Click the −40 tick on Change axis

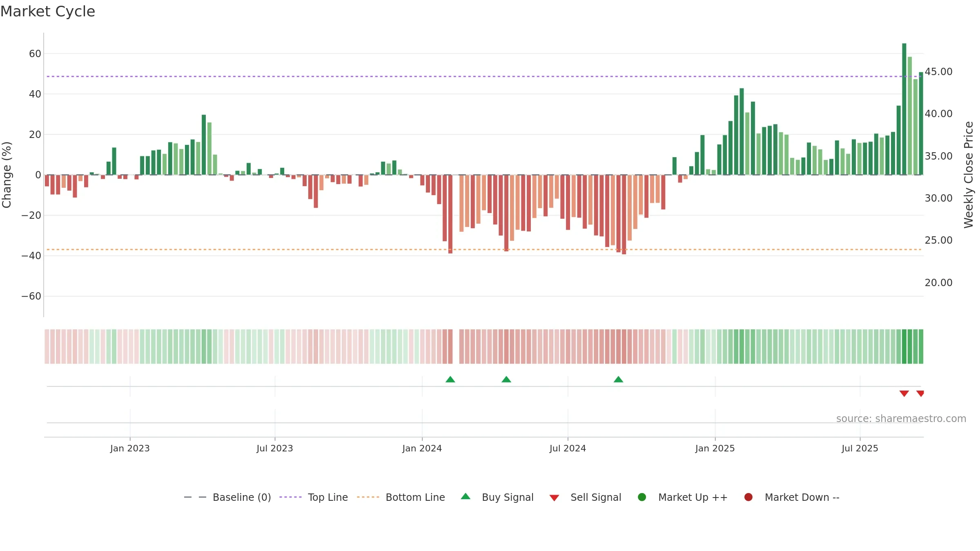pos(31,256)
